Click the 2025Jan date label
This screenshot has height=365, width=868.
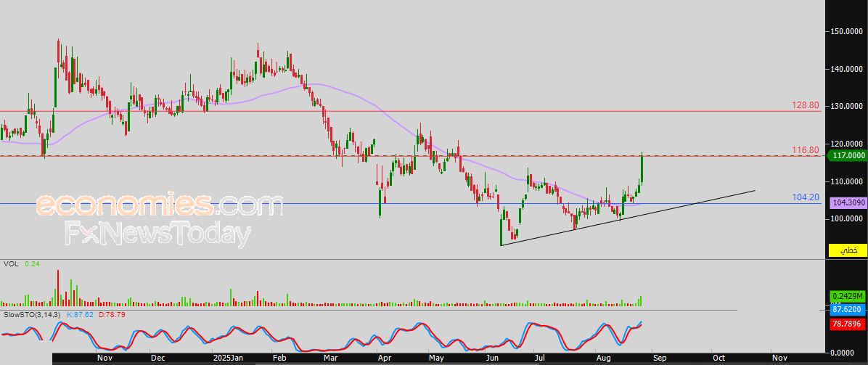[x=229, y=359]
